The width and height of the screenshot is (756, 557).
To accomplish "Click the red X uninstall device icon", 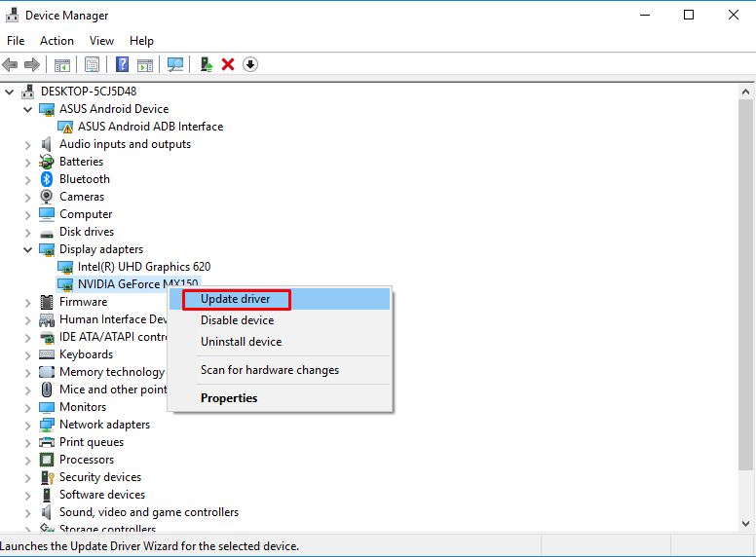I will 228,64.
